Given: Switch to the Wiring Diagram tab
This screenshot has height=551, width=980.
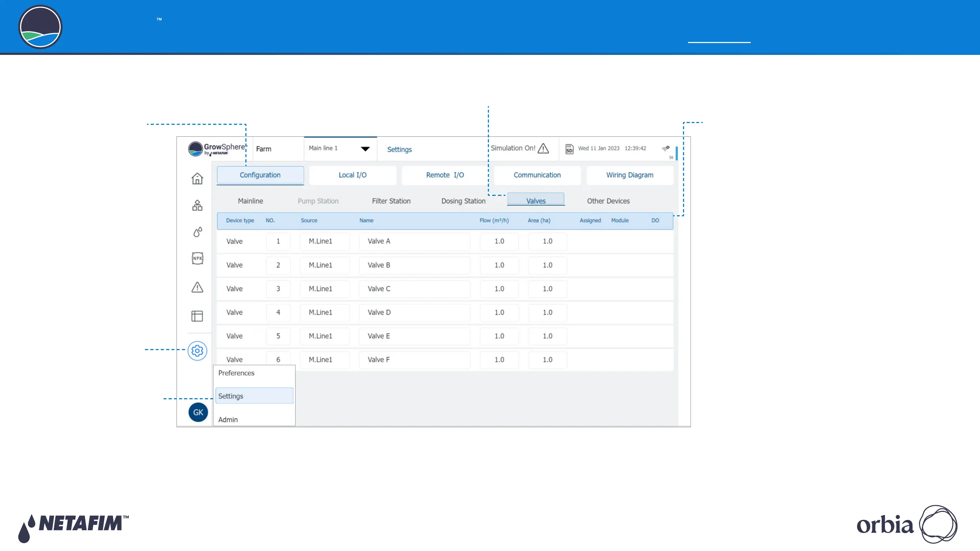Looking at the screenshot, I should [630, 175].
